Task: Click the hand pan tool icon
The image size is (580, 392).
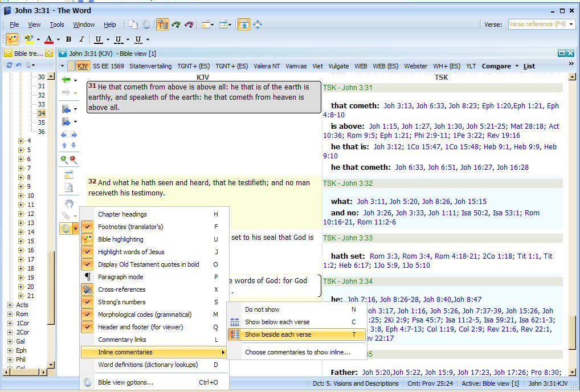Action: point(69,203)
